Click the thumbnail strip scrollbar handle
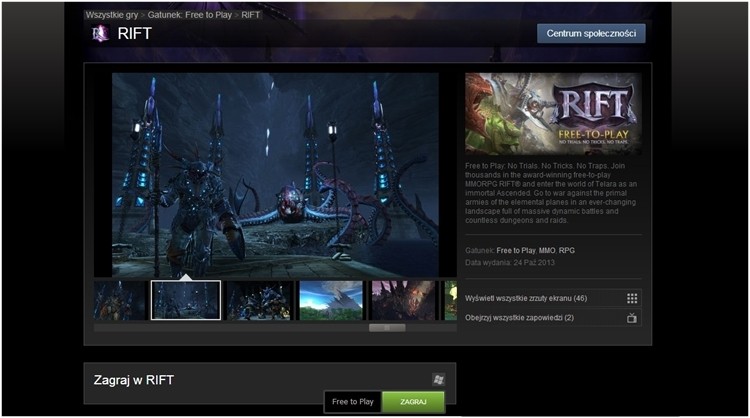 pos(387,328)
